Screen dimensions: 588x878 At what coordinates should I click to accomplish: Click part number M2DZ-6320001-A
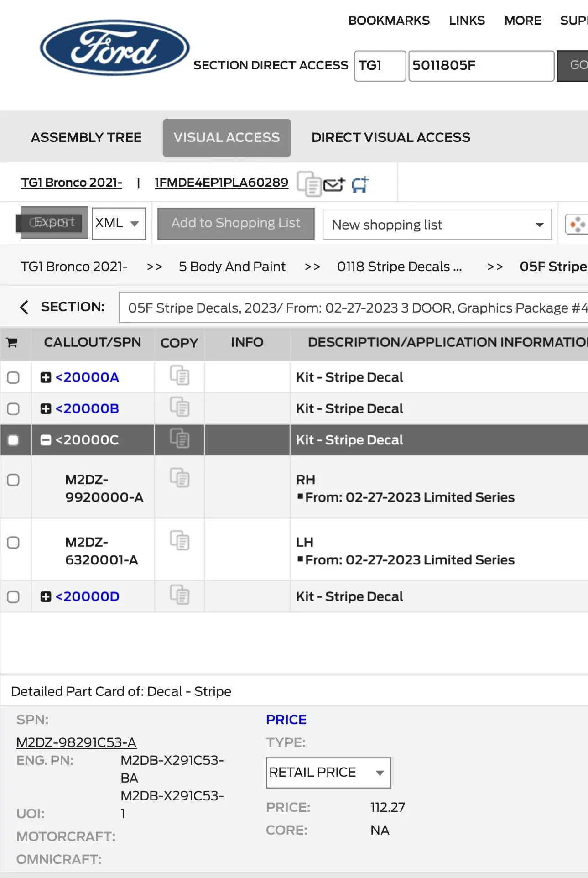[102, 551]
